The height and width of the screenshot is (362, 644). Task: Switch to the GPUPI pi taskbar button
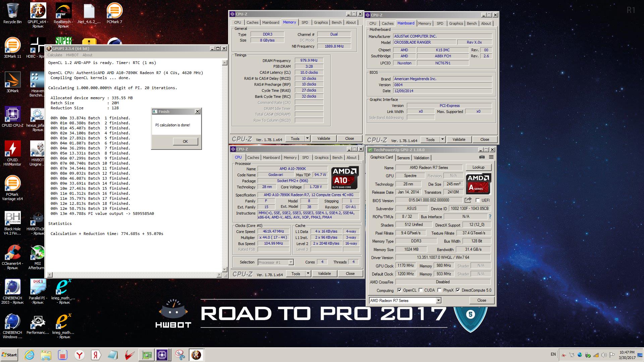click(x=196, y=355)
